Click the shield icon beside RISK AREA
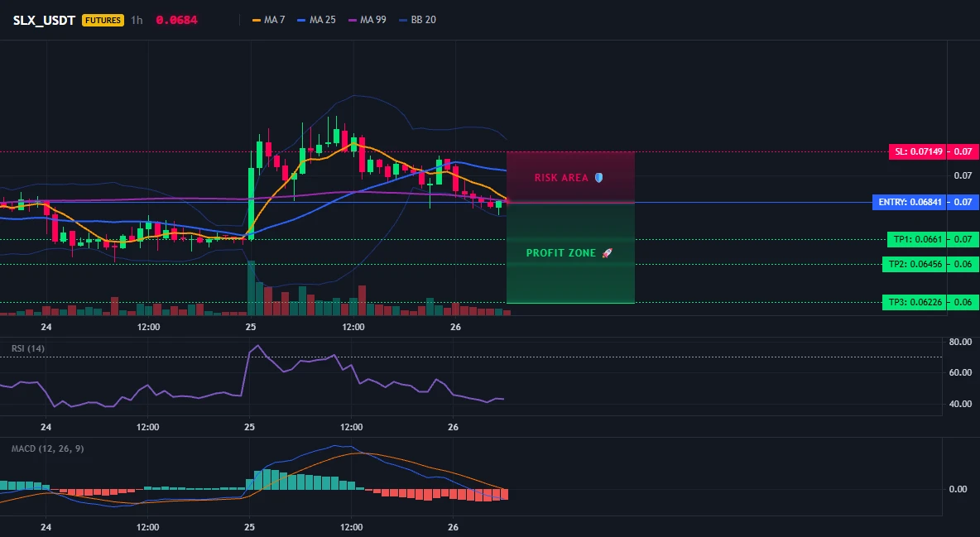The image size is (980, 537). tap(598, 178)
